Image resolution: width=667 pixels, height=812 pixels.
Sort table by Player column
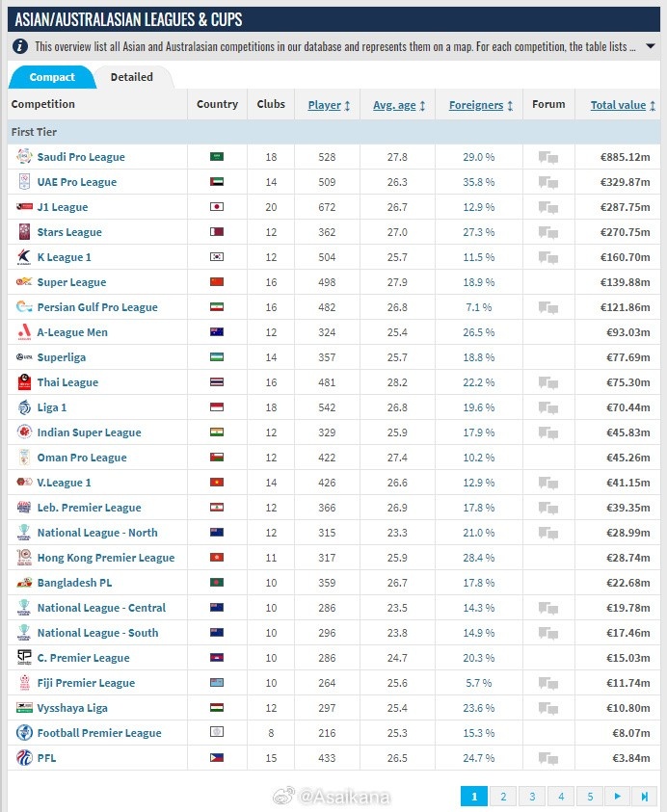click(329, 105)
